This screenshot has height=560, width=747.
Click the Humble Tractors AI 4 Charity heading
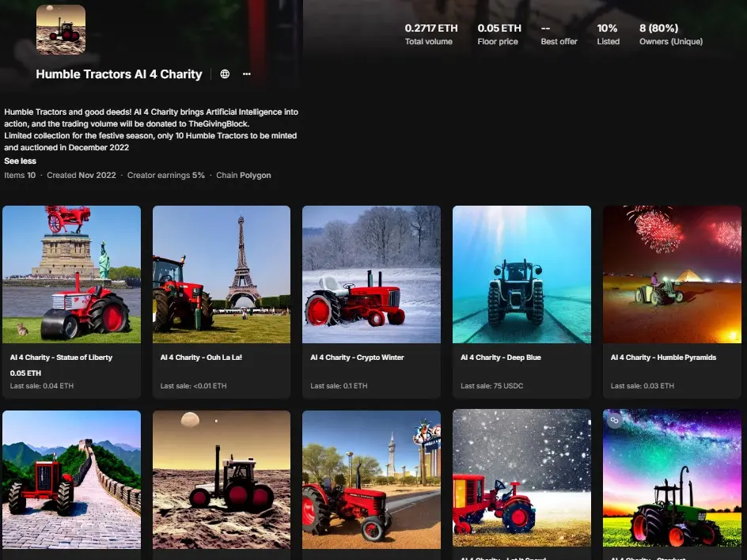[x=119, y=74]
